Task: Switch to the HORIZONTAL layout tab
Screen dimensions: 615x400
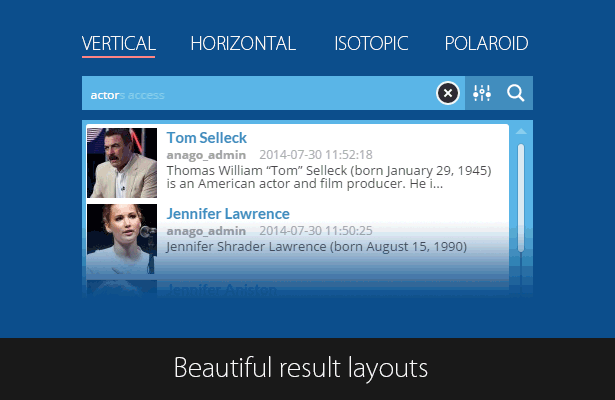Action: 243,44
